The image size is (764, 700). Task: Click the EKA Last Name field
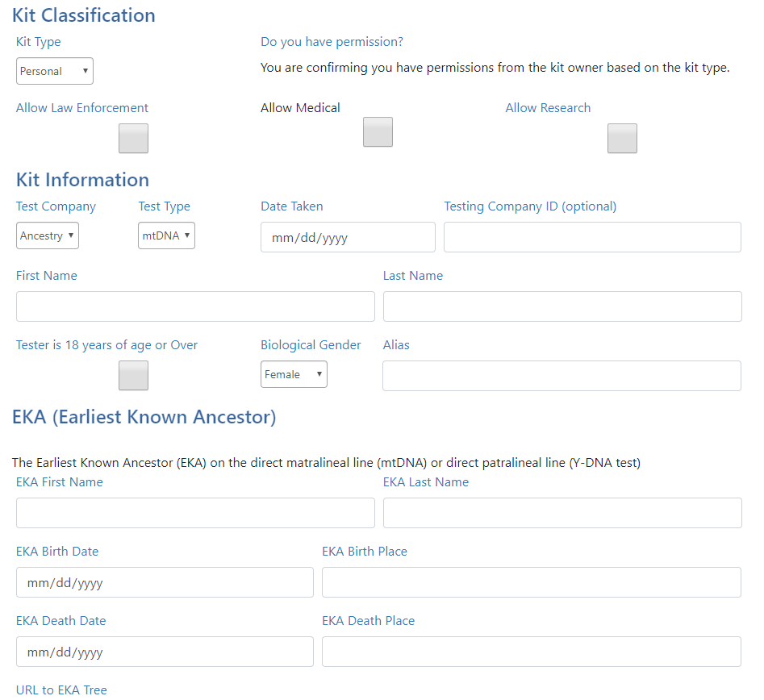(x=562, y=513)
